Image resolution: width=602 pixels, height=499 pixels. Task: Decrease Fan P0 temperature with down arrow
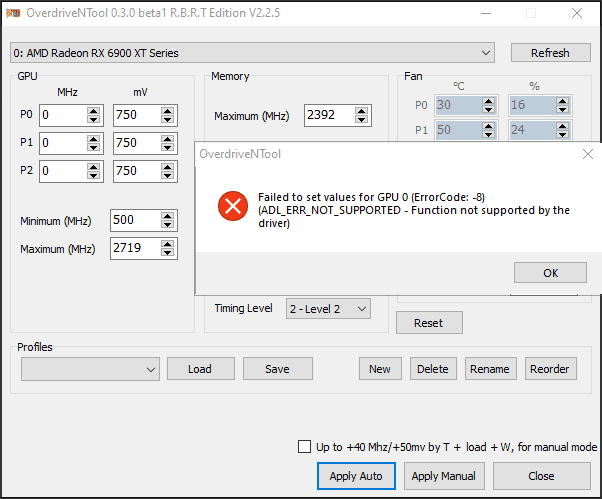[488, 109]
